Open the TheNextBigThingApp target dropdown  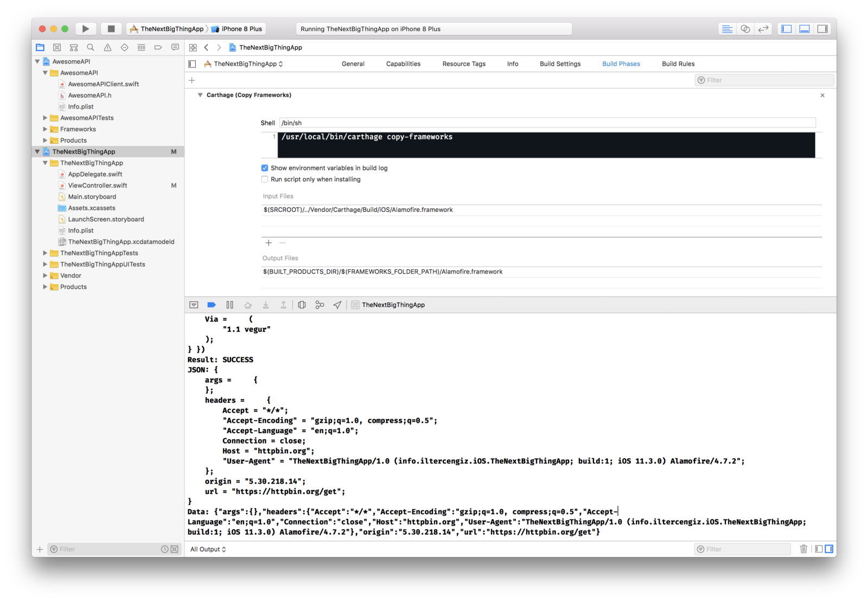[x=244, y=64]
